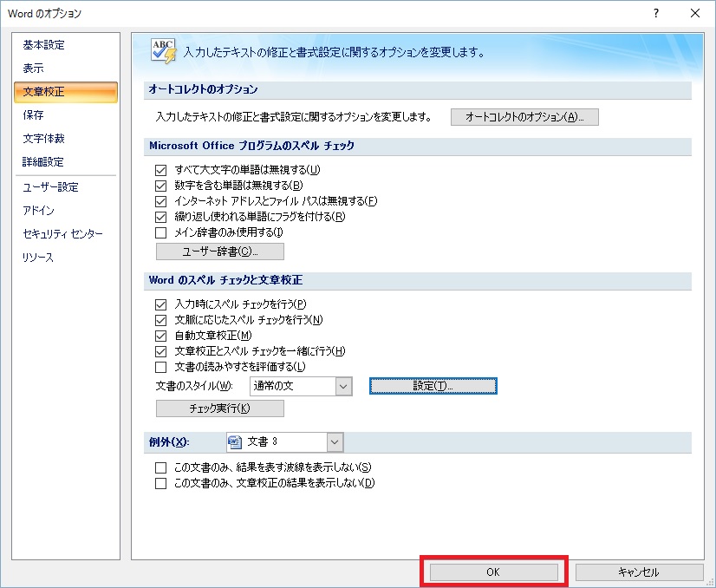Click チェック実行(K) button
The width and height of the screenshot is (716, 588).
pos(220,408)
